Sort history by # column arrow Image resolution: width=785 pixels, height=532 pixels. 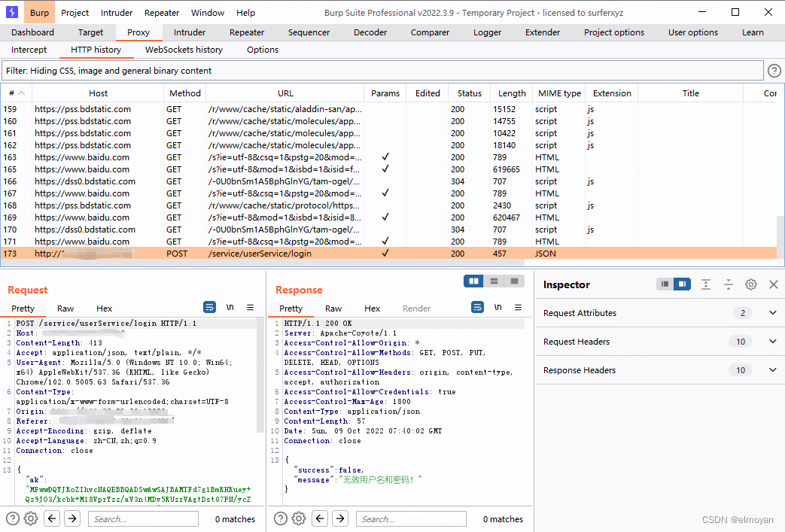[22, 93]
